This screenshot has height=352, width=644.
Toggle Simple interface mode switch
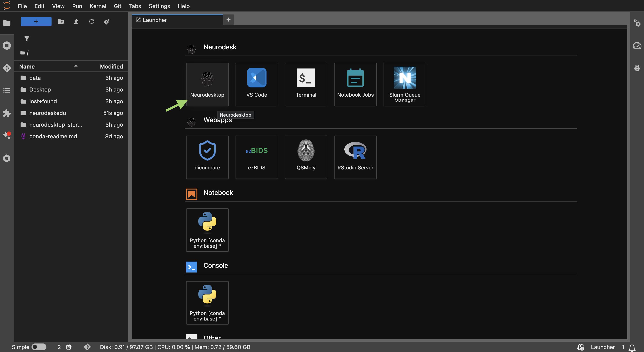(39, 347)
